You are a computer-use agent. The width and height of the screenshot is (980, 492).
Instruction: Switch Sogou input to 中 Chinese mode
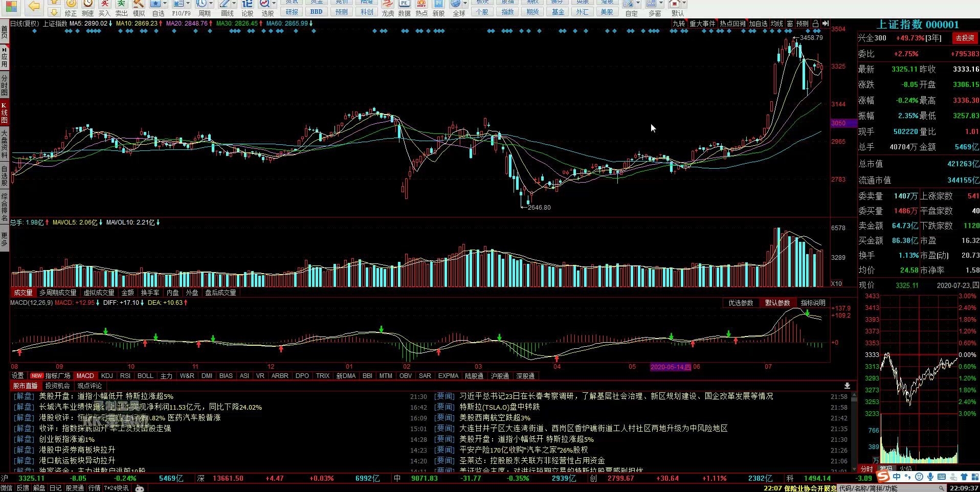coord(897,477)
